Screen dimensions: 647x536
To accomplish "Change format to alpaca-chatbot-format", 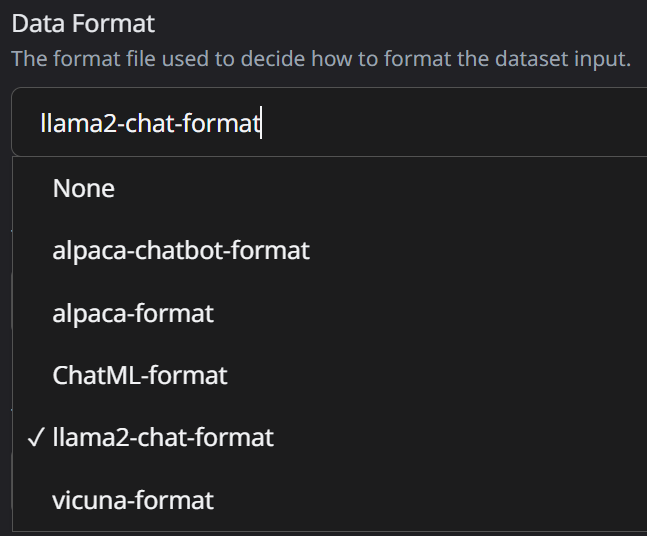I will coord(181,250).
